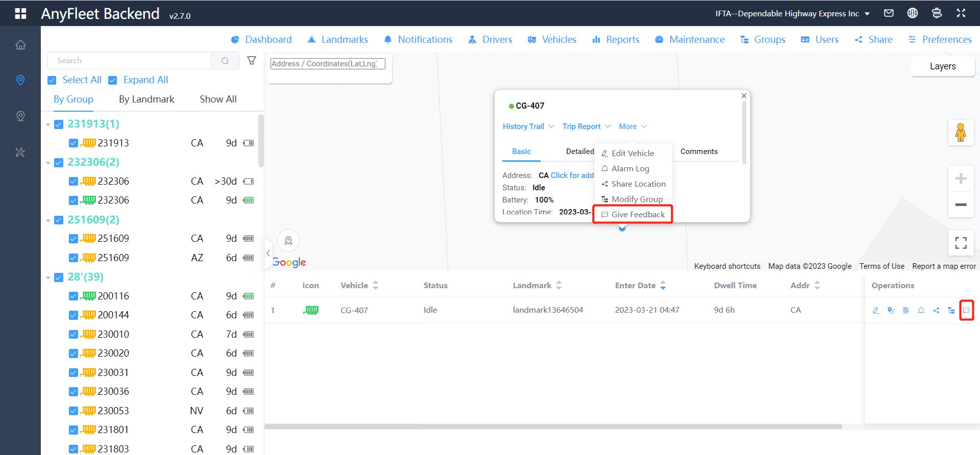
Task: Open the History Trail dropdown
Action: (528, 127)
